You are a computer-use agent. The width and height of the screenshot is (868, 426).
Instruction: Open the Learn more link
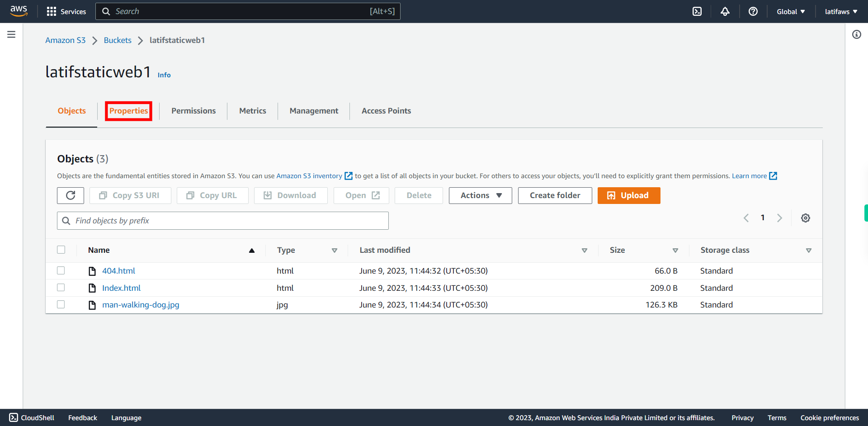749,176
